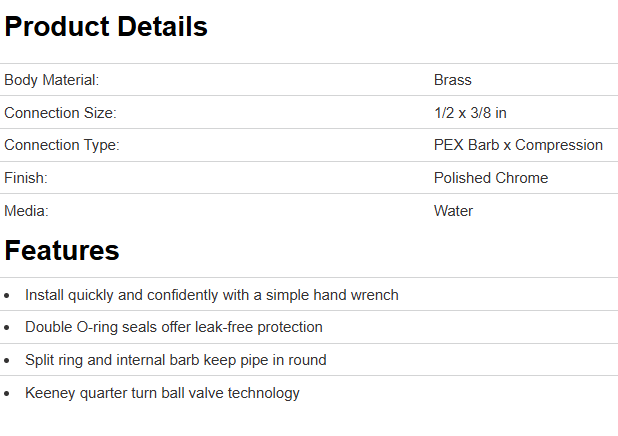The height and width of the screenshot is (436, 618).
Task: Click the hand wrench install feature text
Action: point(212,295)
